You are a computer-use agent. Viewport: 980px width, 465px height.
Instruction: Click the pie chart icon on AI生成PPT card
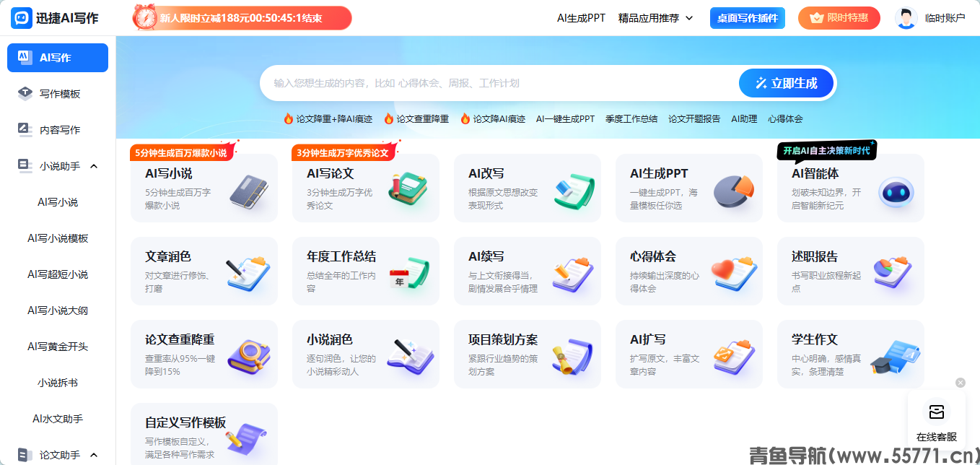point(734,191)
